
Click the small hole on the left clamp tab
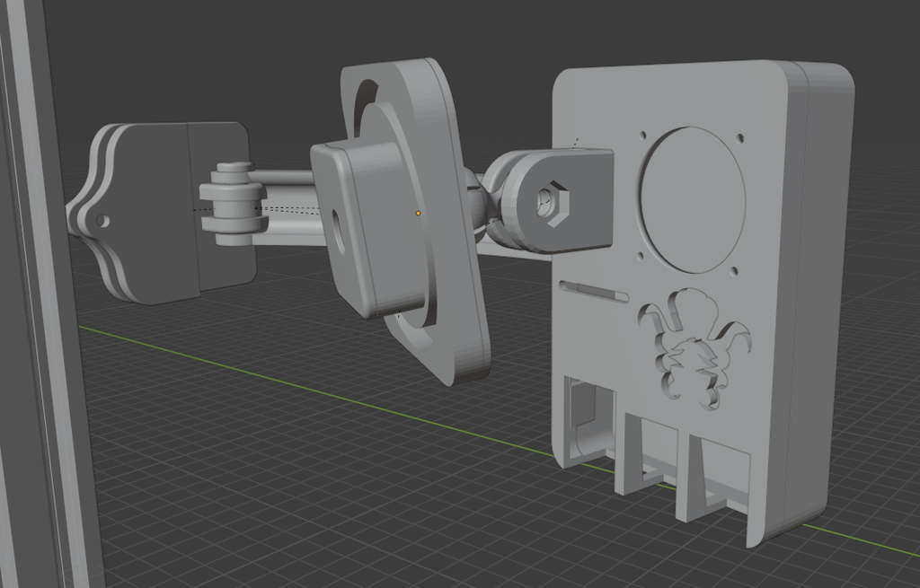pyautogui.click(x=102, y=222)
